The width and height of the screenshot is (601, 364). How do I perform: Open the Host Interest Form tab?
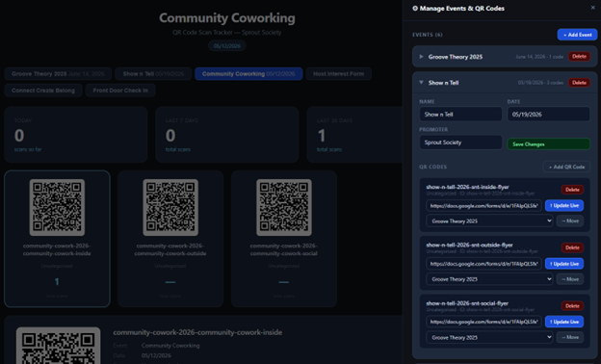pos(338,73)
